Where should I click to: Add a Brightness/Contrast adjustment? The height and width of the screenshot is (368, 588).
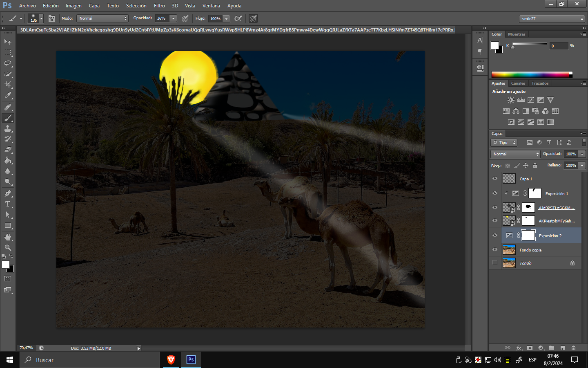click(511, 100)
